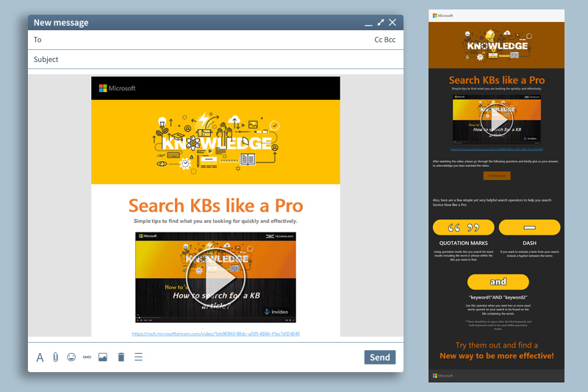Image resolution: width=588 pixels, height=392 pixels.
Task: Insert a picture using the image icon
Action: pyautogui.click(x=103, y=357)
